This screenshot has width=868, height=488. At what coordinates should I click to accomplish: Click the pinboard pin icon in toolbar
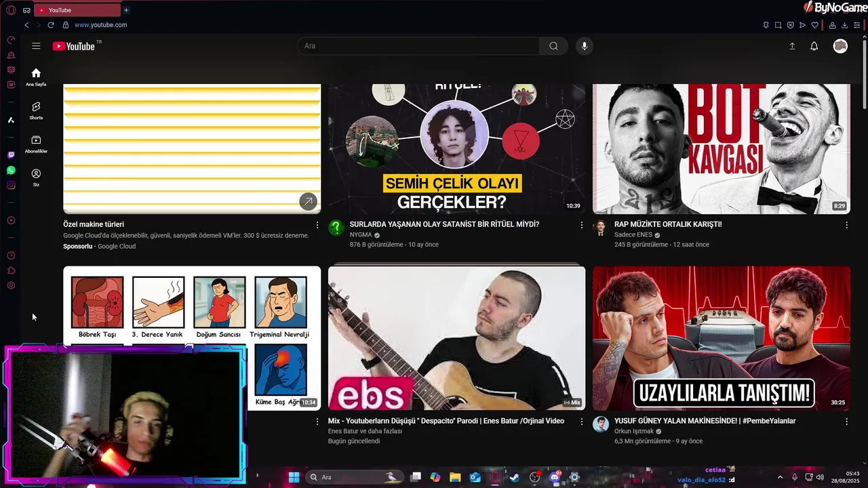[x=766, y=25]
